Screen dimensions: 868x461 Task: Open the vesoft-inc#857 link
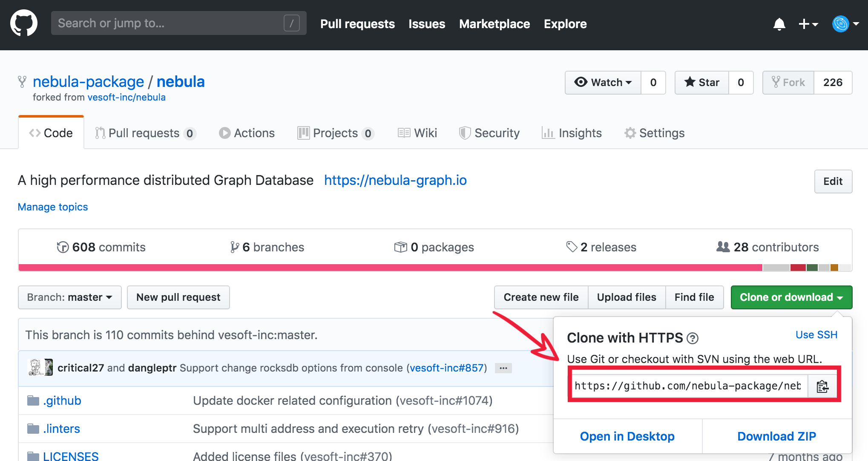[447, 368]
